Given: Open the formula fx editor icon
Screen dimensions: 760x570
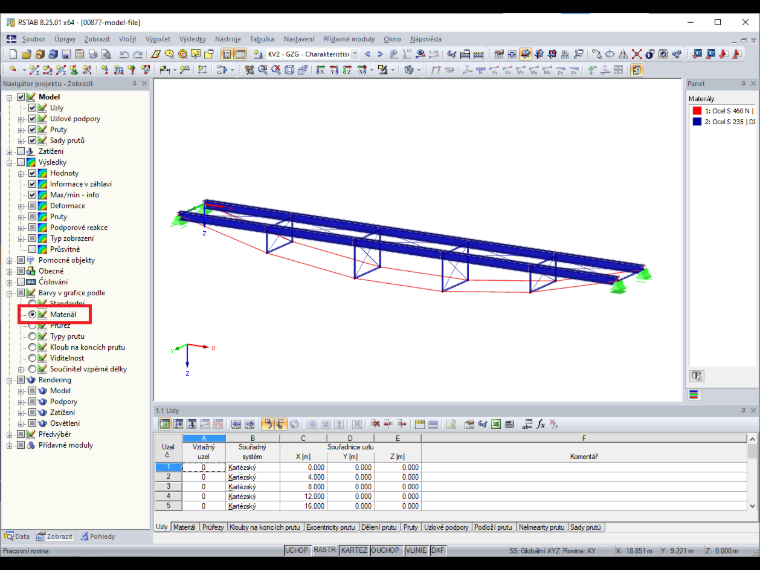Looking at the screenshot, I should click(540, 424).
